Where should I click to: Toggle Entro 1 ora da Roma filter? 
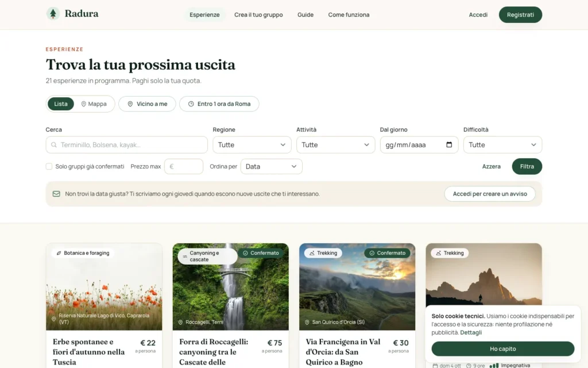tap(219, 104)
